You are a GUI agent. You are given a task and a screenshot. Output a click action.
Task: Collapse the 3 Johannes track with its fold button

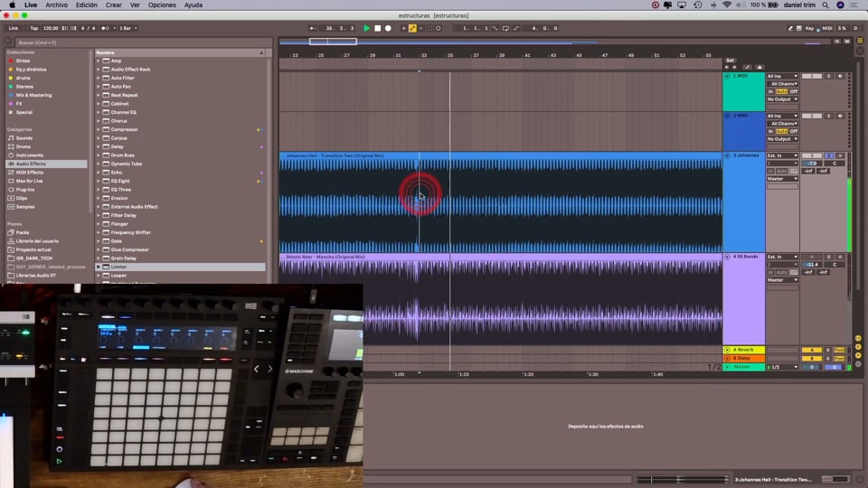click(727, 156)
